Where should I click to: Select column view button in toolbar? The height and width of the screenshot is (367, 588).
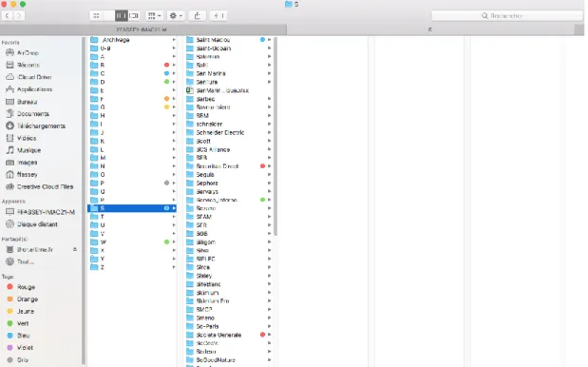(x=122, y=16)
